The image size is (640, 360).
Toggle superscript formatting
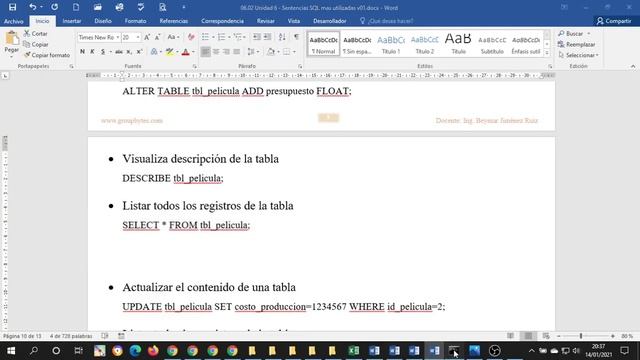(x=139, y=51)
